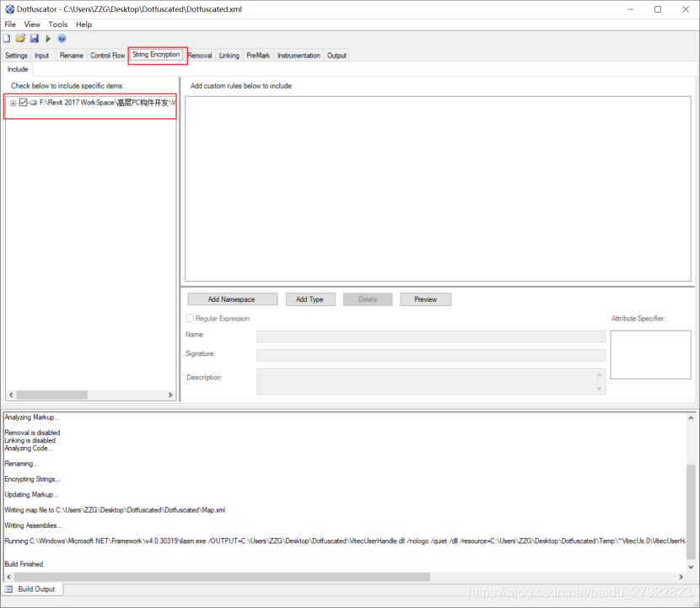Screen dimensions: 700x608
Task: Click the 'Writing map file to' output line
Action: 115,510
